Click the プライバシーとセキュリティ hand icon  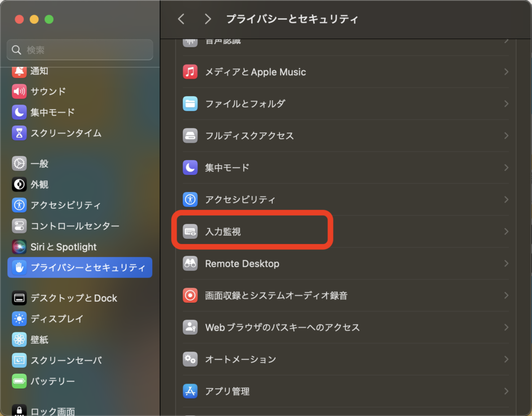pyautogui.click(x=19, y=267)
